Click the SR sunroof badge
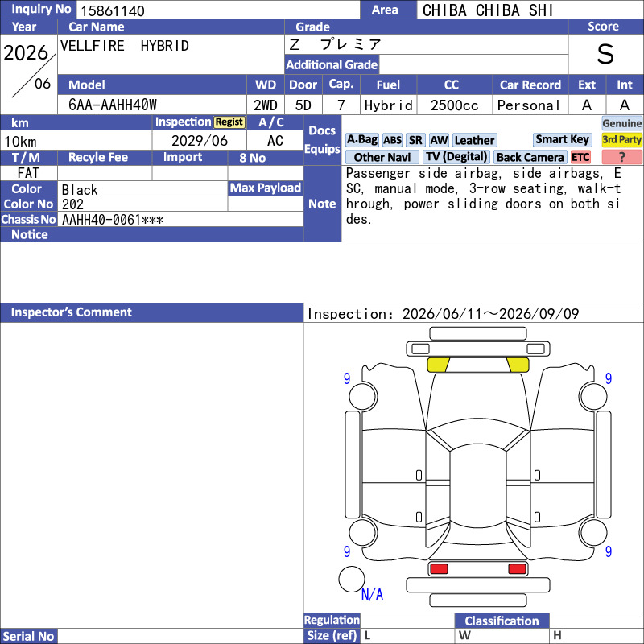The image size is (644, 644). pos(415,140)
